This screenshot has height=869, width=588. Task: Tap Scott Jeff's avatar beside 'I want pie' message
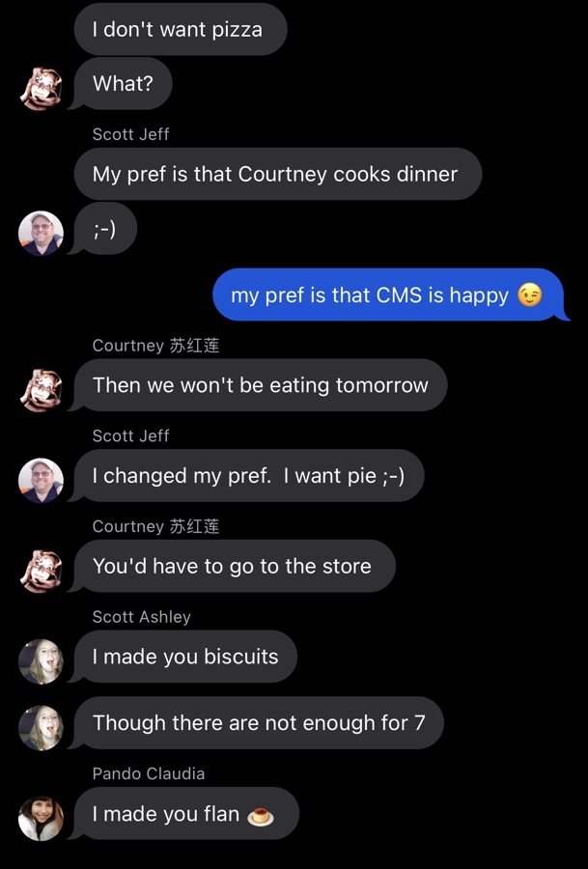point(41,481)
